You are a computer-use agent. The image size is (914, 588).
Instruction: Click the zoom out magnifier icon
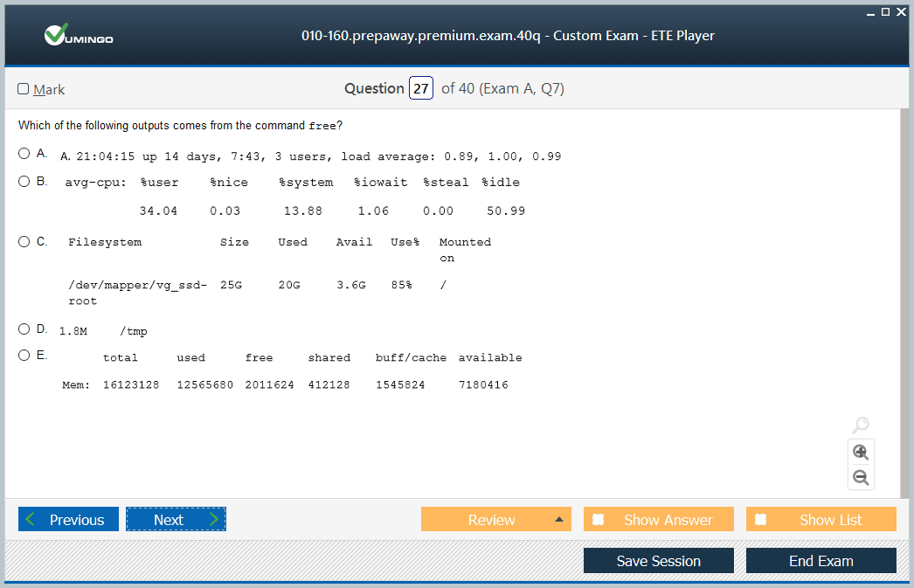[861, 477]
